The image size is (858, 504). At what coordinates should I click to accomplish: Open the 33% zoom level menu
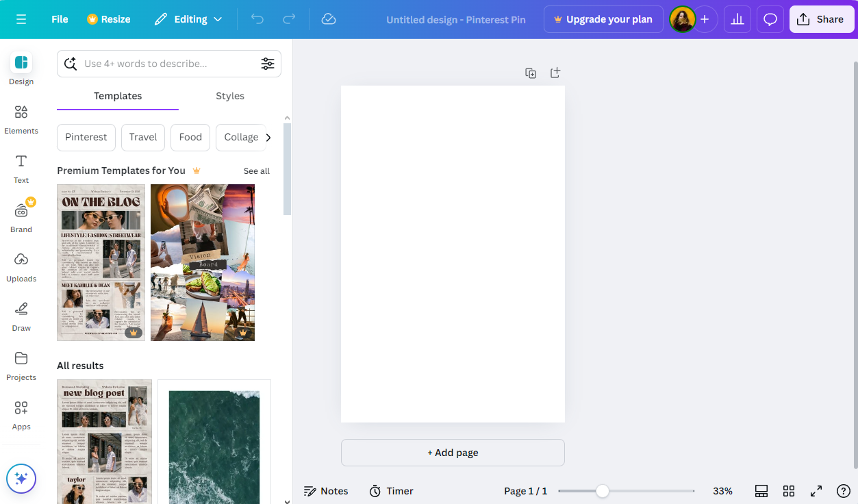pyautogui.click(x=722, y=491)
